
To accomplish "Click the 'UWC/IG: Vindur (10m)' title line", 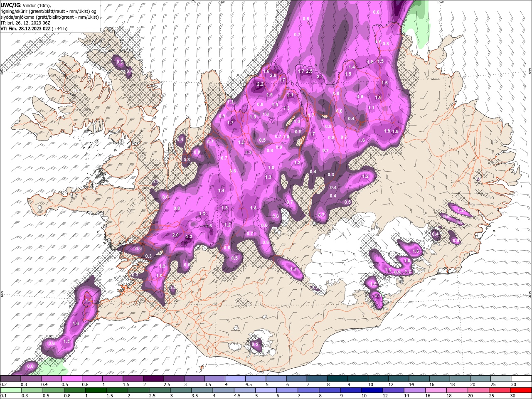I will (26, 5).
